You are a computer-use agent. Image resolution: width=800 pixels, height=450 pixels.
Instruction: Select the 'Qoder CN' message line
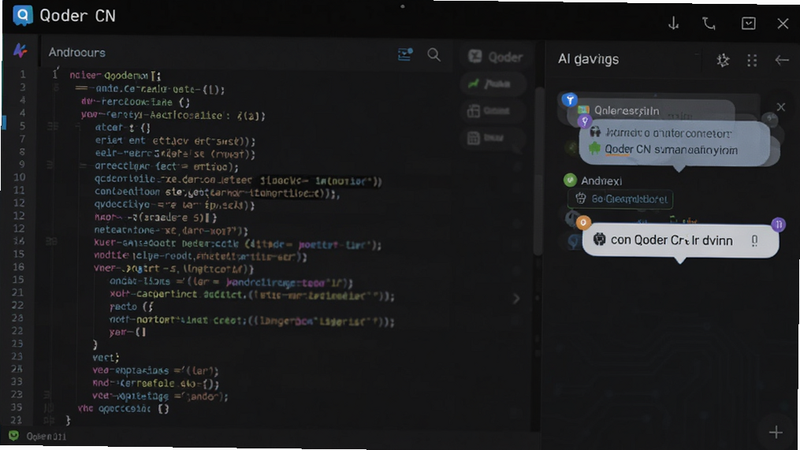pos(671,149)
